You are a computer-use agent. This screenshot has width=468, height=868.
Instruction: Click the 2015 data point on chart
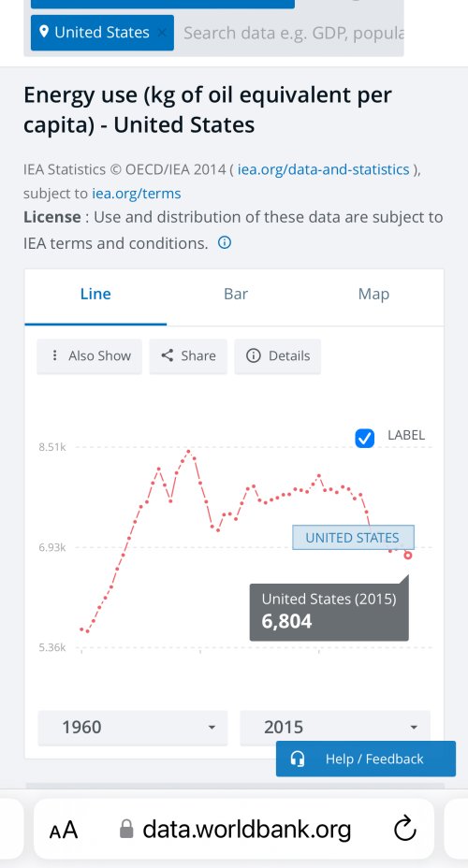point(408,555)
